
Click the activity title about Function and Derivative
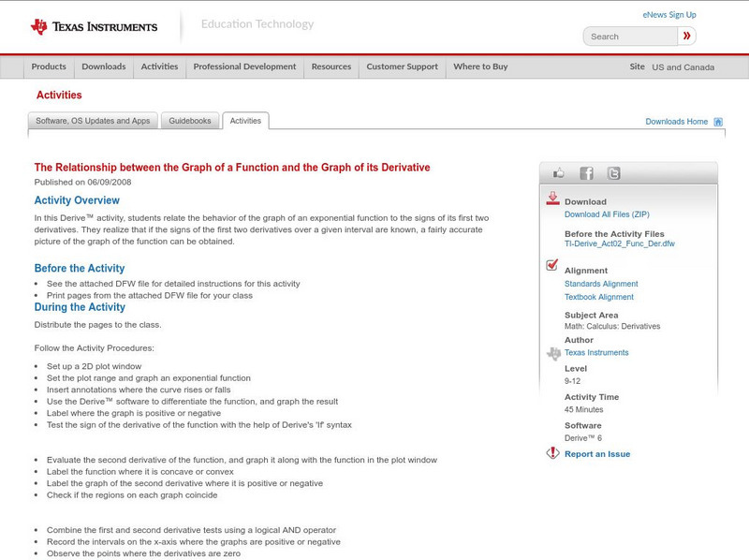232,168
